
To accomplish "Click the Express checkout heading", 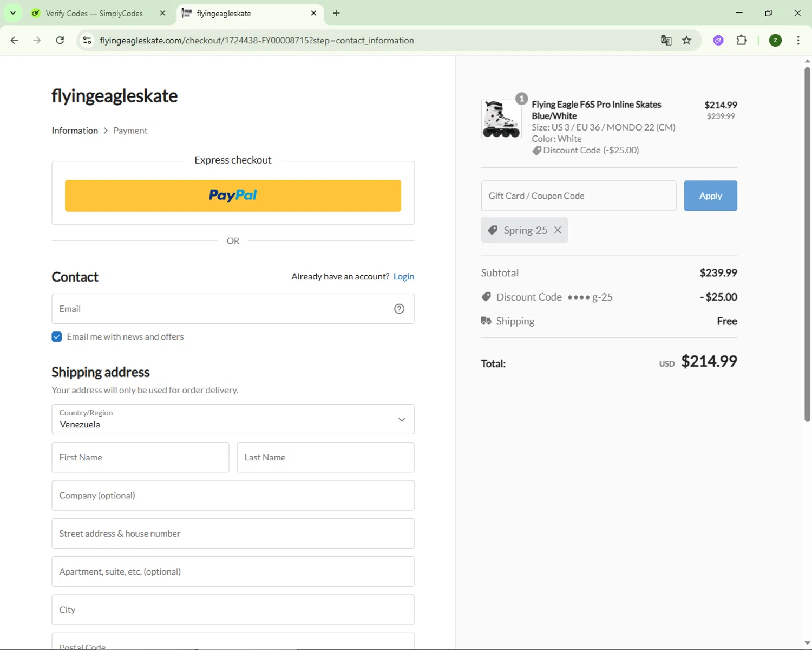I will [x=233, y=160].
